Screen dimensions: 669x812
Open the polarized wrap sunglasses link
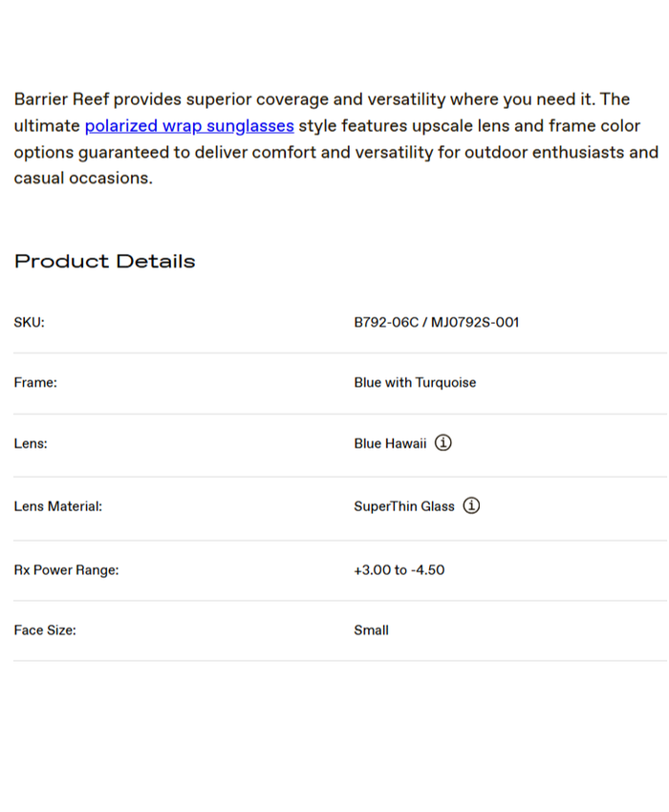(x=189, y=126)
